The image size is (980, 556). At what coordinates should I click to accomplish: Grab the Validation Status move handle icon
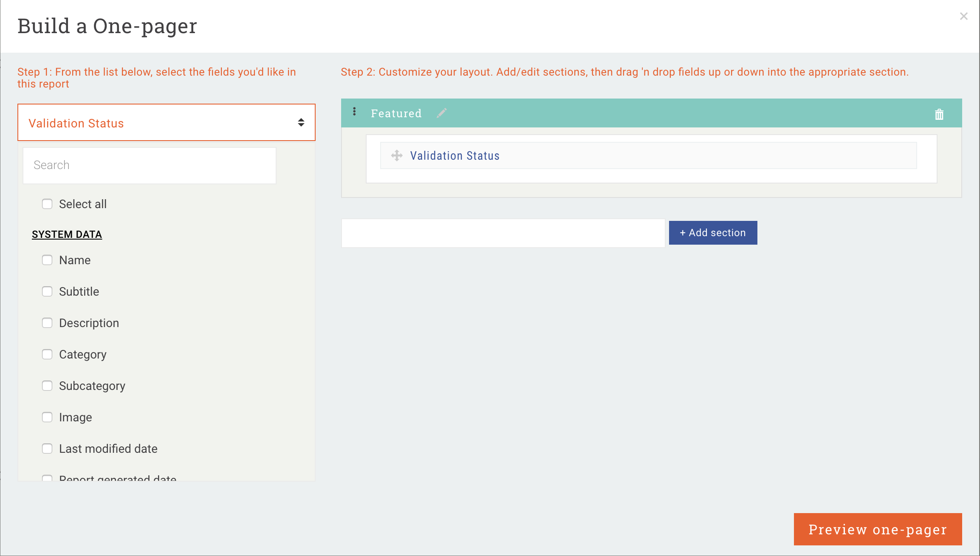(397, 155)
